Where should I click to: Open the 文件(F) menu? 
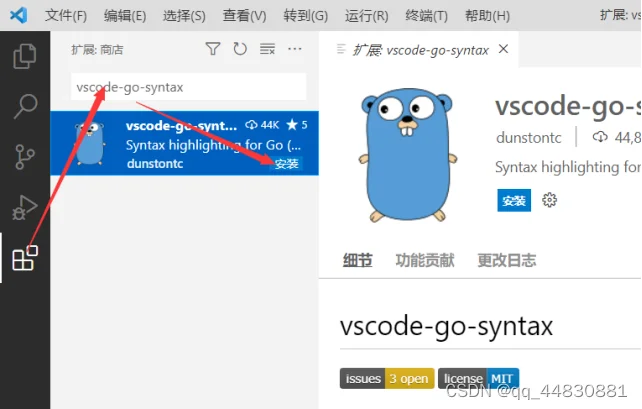pyautogui.click(x=66, y=16)
